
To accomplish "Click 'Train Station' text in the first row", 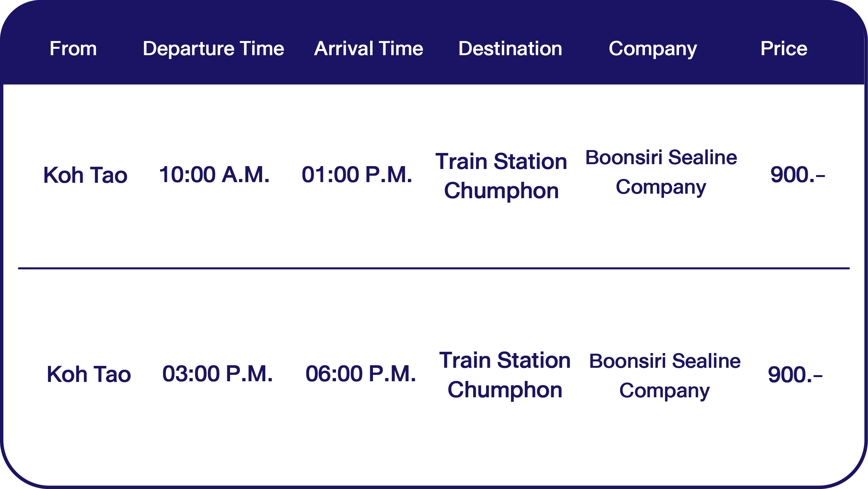I will coord(501,161).
